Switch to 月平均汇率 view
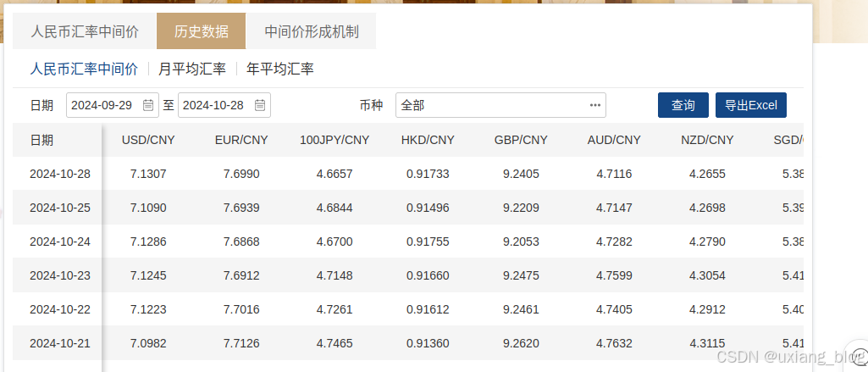This screenshot has width=868, height=372. tap(192, 69)
